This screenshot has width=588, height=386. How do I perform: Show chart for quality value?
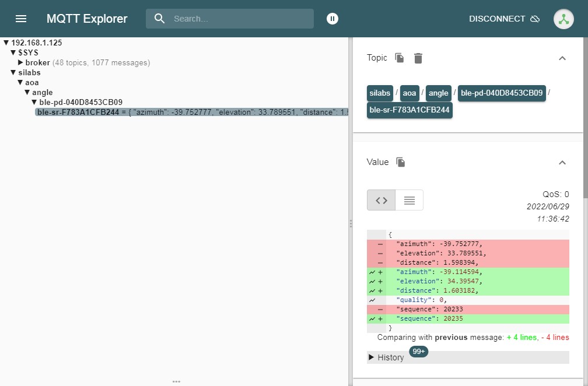372,300
